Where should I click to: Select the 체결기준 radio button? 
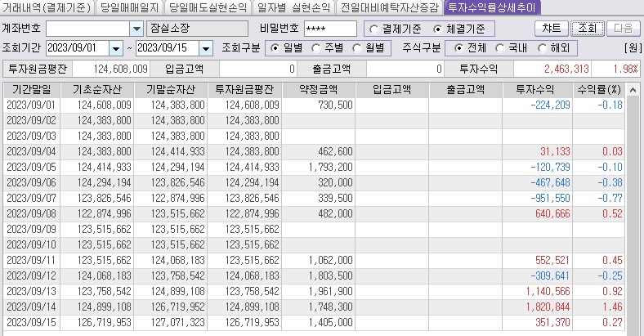[x=438, y=29]
